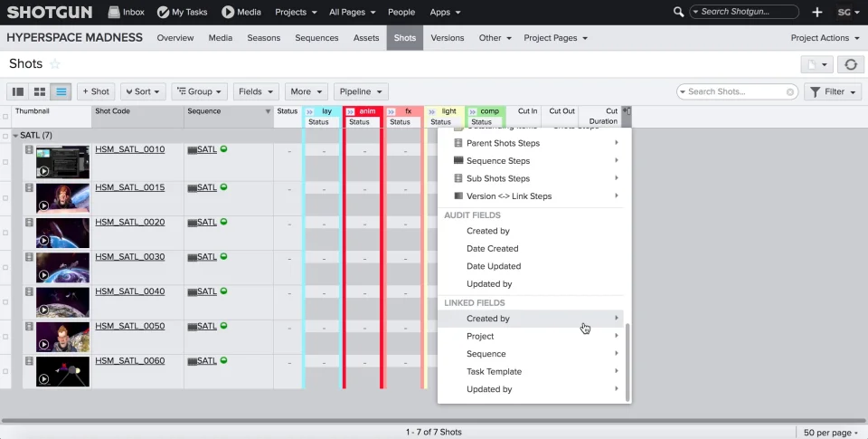
Task: Open the 50 per page dropdown
Action: tap(831, 433)
